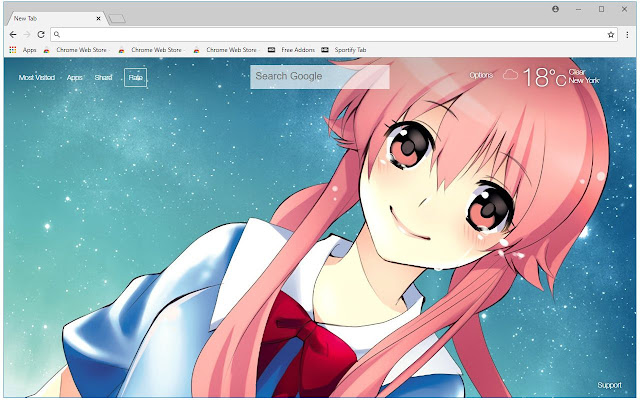This screenshot has height=400, width=640.
Task: Open the Chrome profile account icon
Action: pos(556,9)
